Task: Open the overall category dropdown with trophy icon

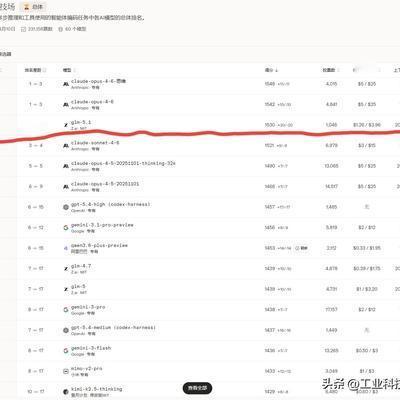Action: coord(33,7)
